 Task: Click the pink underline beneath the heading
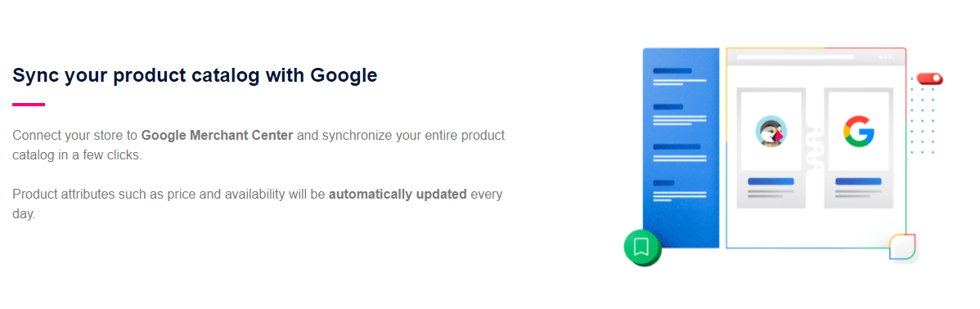tap(29, 105)
